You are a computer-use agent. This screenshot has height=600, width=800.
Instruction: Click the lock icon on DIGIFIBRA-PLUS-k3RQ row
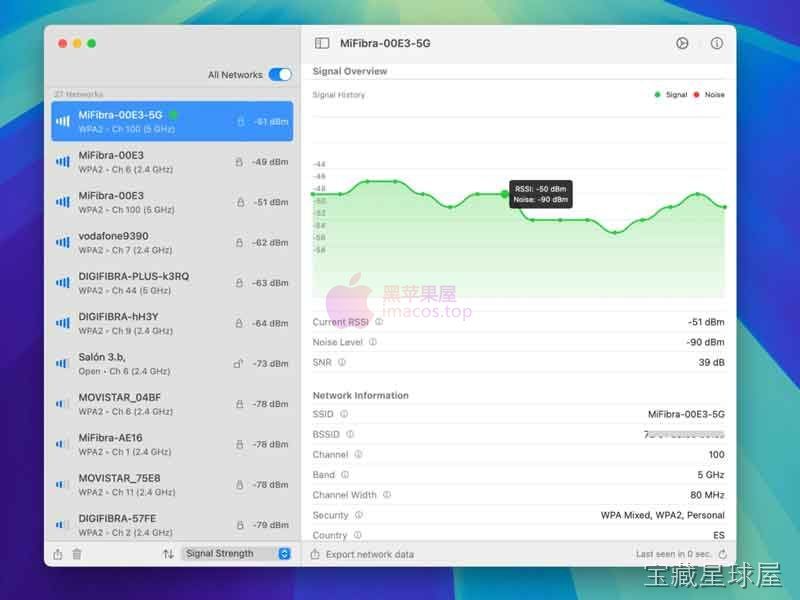[239, 283]
